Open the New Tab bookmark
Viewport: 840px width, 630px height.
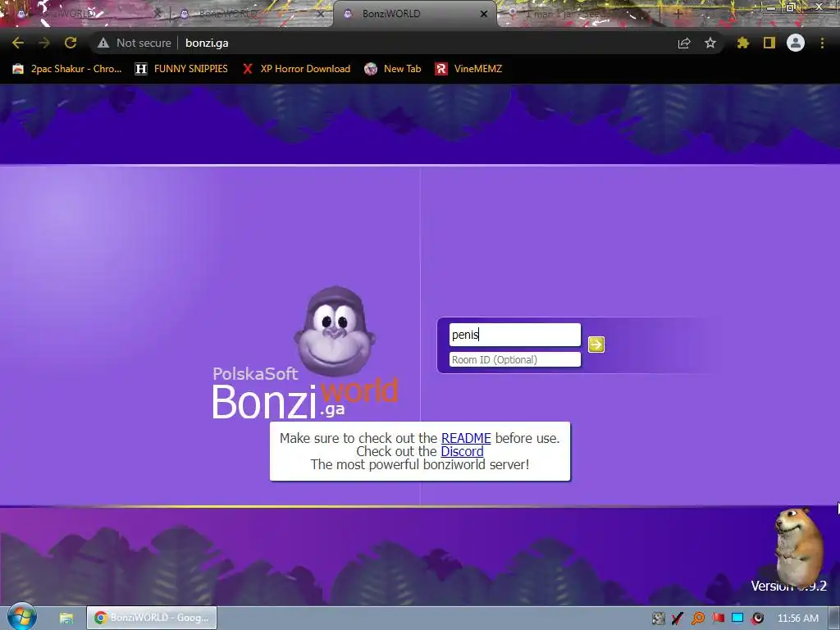point(393,69)
